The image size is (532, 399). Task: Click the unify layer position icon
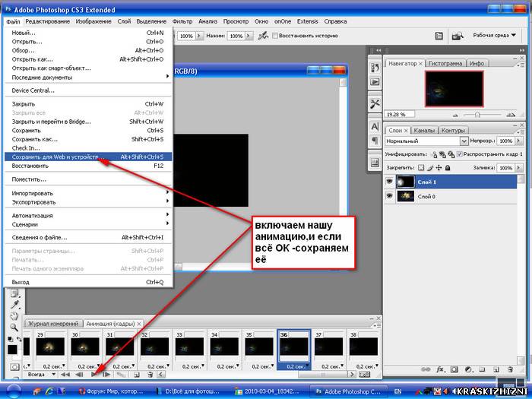pyautogui.click(x=434, y=154)
